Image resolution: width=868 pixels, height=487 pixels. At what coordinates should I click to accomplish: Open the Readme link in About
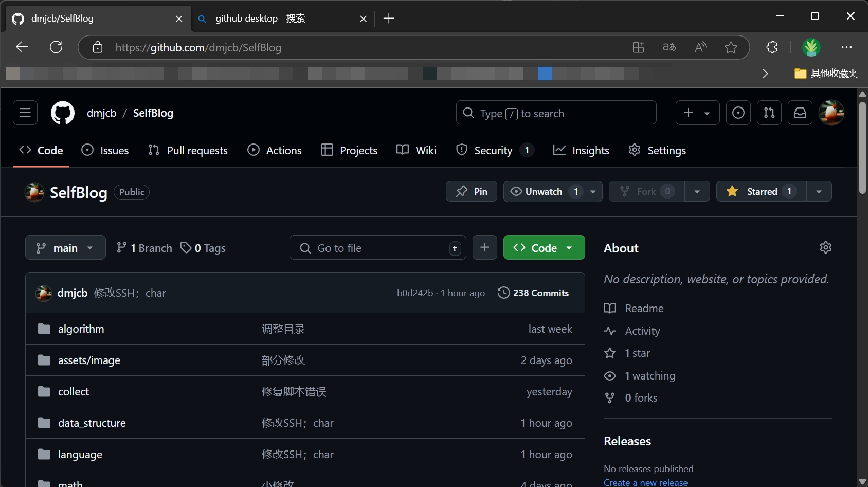(x=634, y=308)
